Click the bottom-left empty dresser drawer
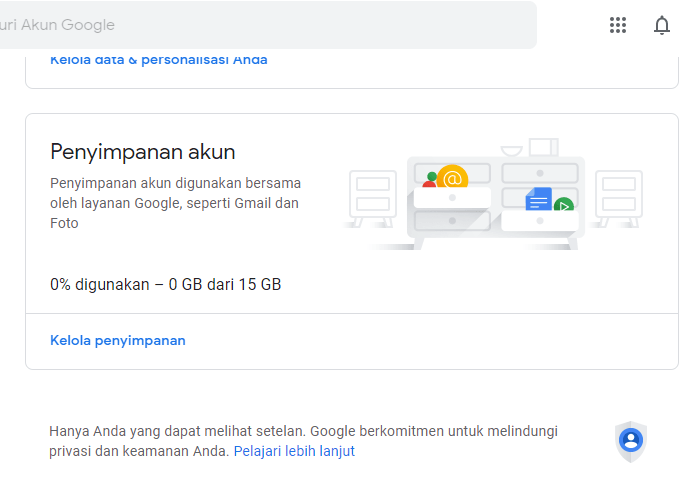 pyautogui.click(x=452, y=220)
